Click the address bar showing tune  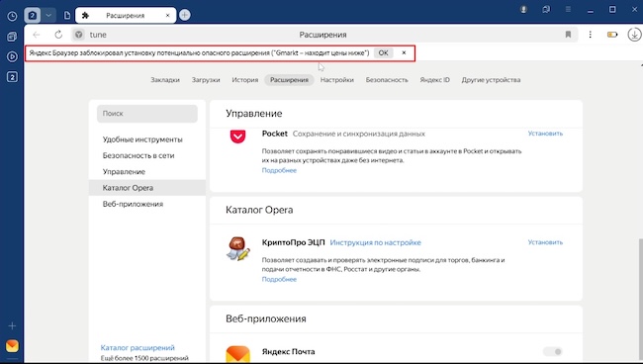[323, 35]
